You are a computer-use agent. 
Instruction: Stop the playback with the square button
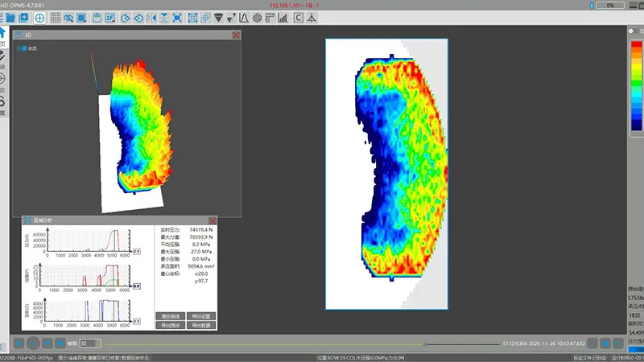tap(60, 343)
